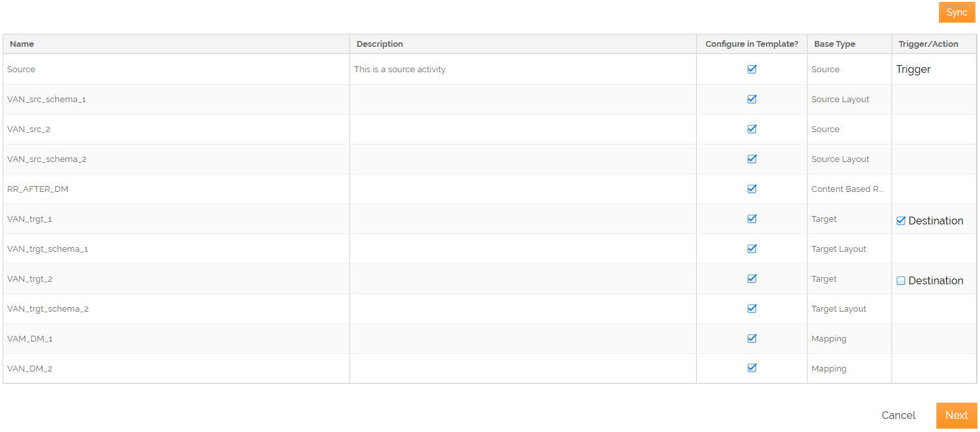This screenshot has height=432, width=980.
Task: Uncheck Destination checkbox for VAN_trgt_1
Action: (901, 221)
